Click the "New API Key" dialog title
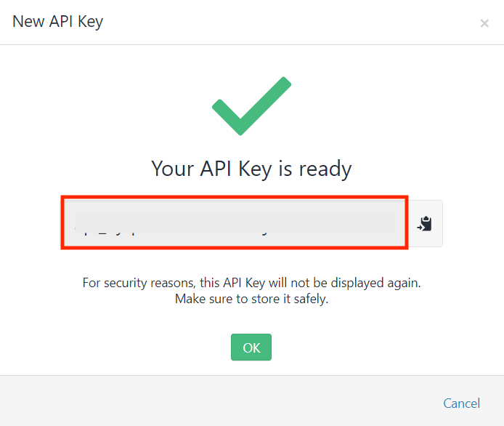 tap(57, 22)
